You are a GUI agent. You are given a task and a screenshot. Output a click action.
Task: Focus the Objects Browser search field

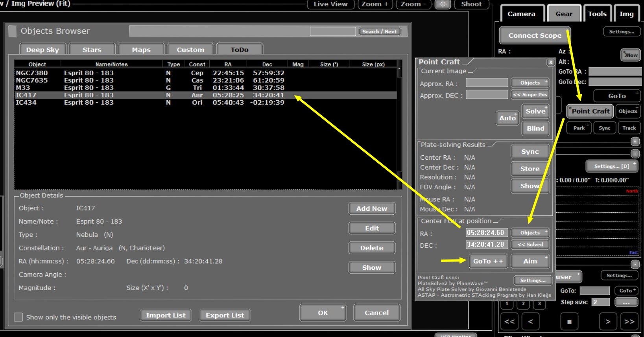(x=333, y=31)
